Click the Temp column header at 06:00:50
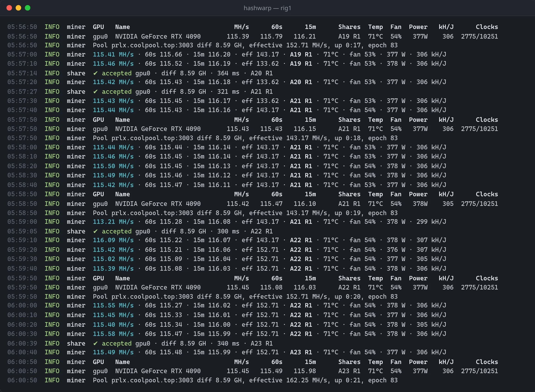This screenshot has width=535, height=392. 375,362
